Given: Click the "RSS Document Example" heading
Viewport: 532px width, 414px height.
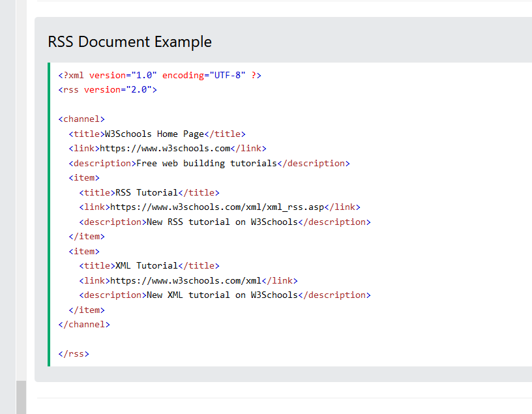Looking at the screenshot, I should 130,42.
